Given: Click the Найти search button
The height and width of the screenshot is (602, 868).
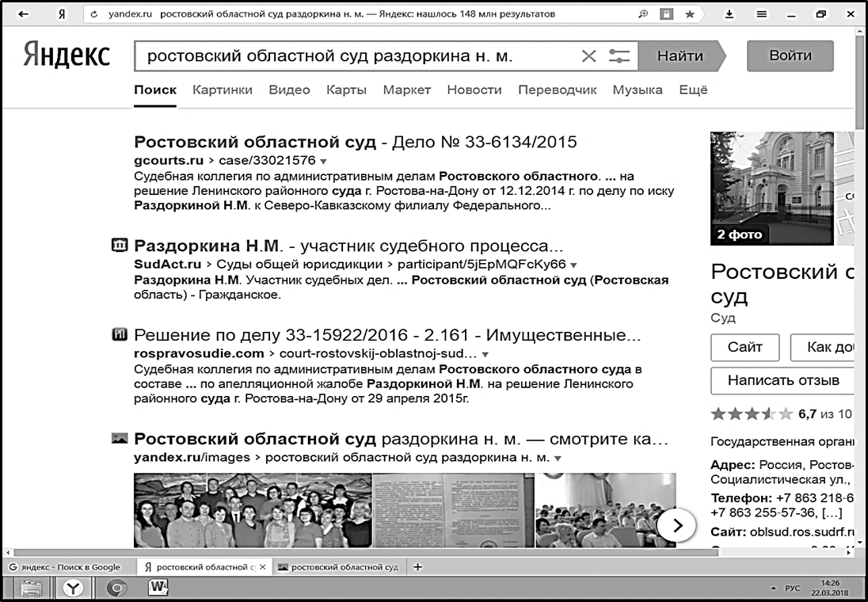Looking at the screenshot, I should tap(680, 56).
